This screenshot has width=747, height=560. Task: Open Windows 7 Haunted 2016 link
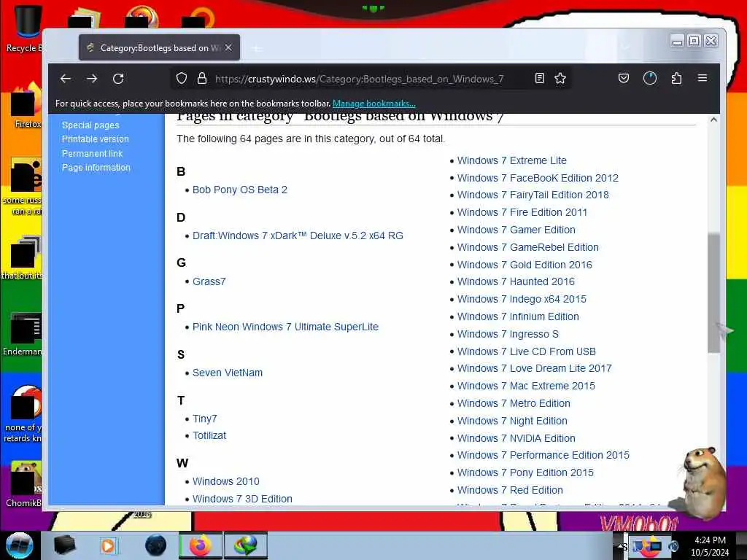point(516,281)
